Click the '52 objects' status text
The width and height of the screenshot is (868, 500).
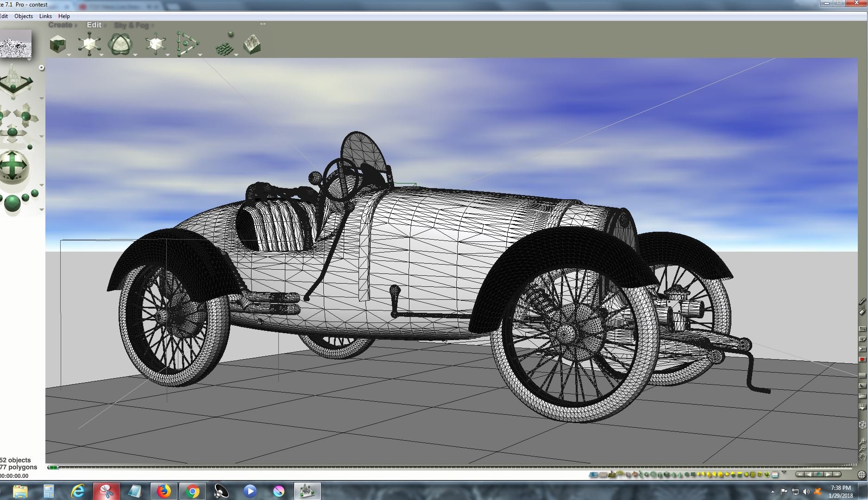click(x=15, y=460)
